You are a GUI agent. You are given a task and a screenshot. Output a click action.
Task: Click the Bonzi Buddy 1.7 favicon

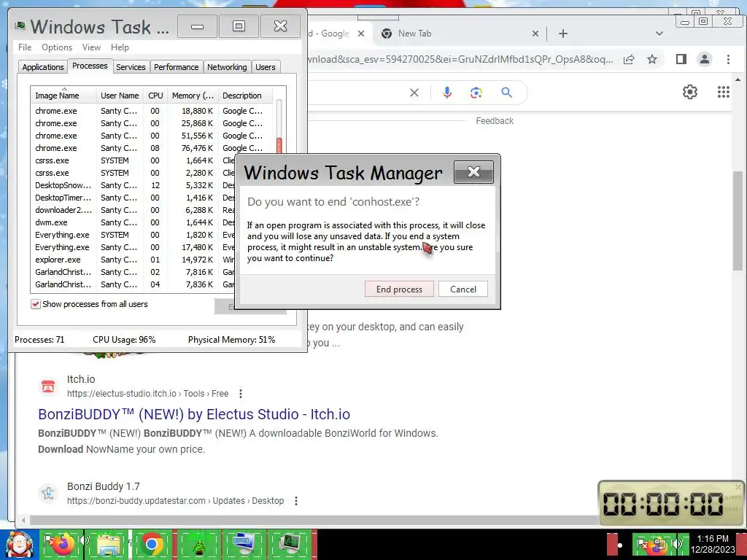tap(47, 494)
